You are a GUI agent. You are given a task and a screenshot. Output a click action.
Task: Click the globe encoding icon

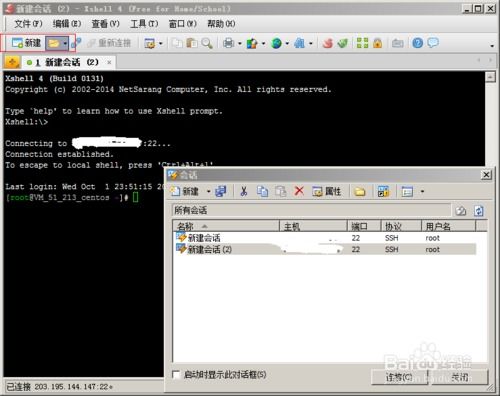[x=276, y=43]
